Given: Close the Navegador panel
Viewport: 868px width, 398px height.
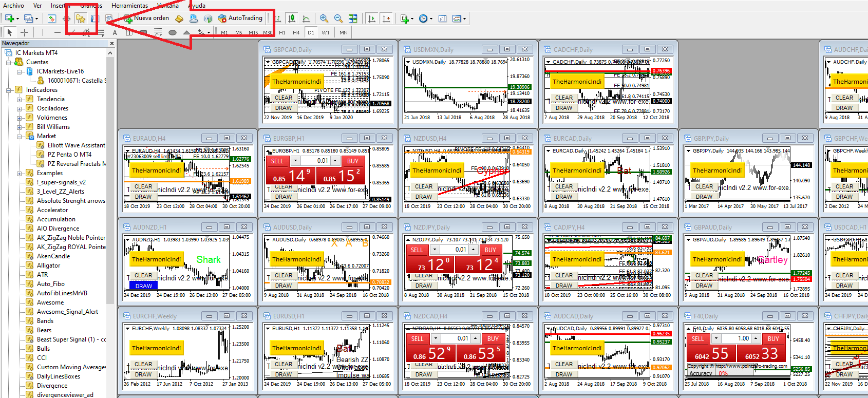Looking at the screenshot, I should point(111,44).
